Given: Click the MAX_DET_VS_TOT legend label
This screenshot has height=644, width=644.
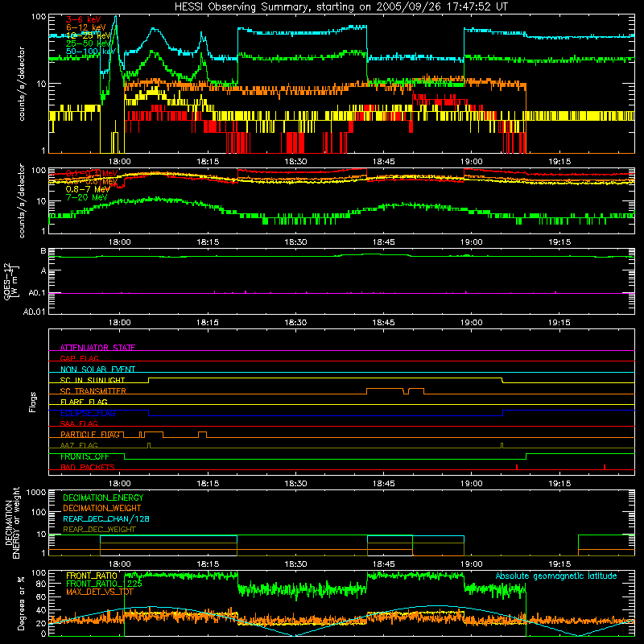Looking at the screenshot, I should tap(100, 592).
